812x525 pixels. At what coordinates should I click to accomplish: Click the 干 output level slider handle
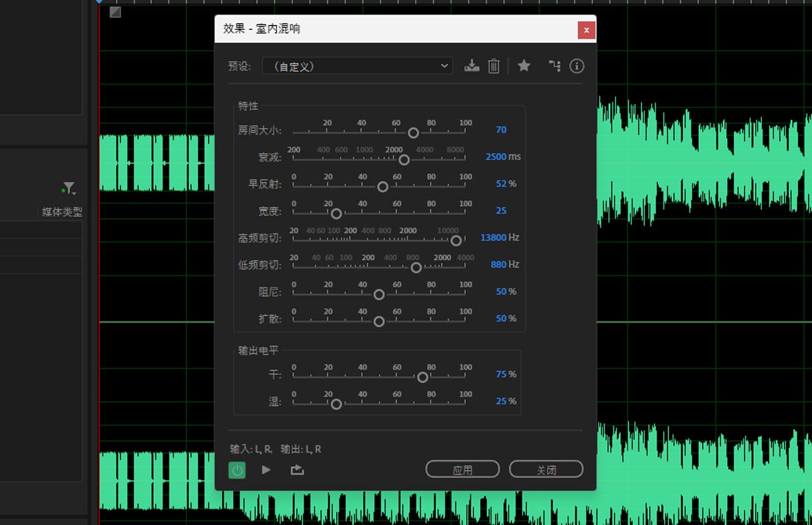tap(422, 377)
